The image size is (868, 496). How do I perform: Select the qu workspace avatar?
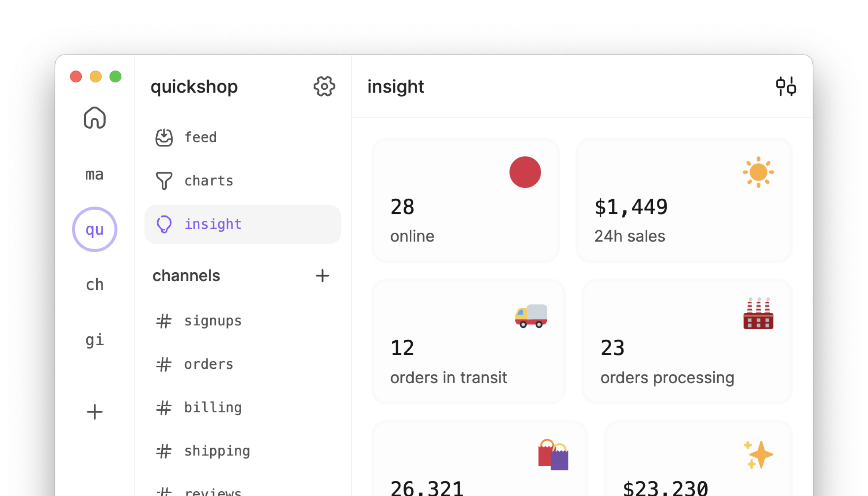click(94, 229)
